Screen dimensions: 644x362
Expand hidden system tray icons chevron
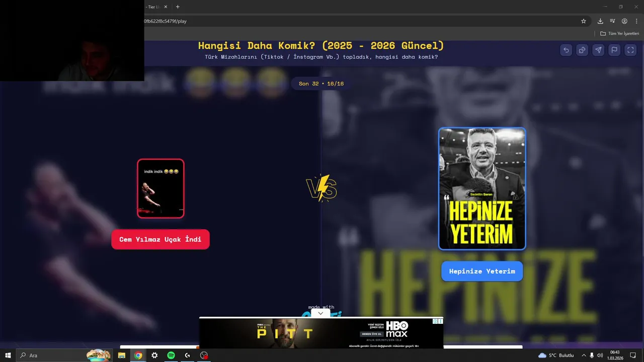pyautogui.click(x=584, y=355)
